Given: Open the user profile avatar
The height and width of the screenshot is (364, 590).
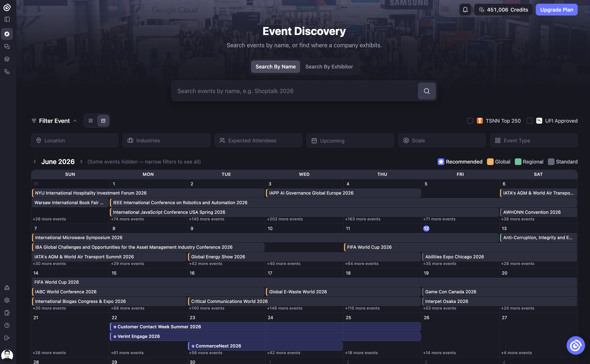Looking at the screenshot, I should point(7,355).
